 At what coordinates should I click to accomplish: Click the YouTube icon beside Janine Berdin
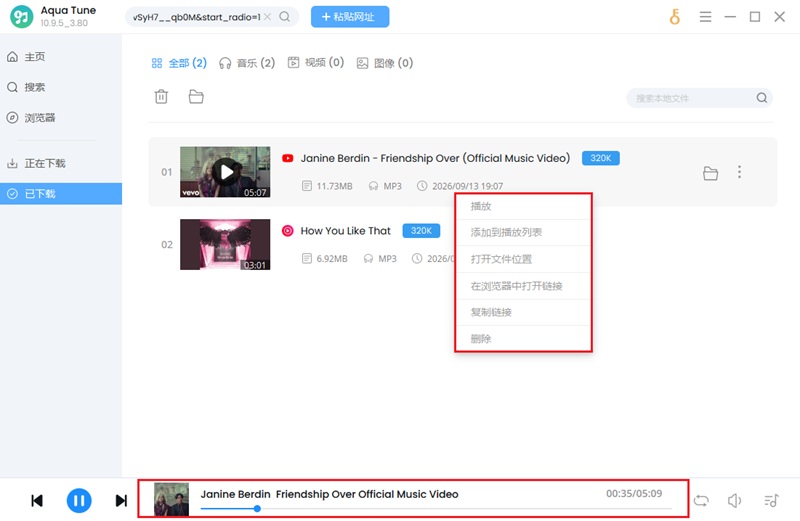(x=288, y=158)
